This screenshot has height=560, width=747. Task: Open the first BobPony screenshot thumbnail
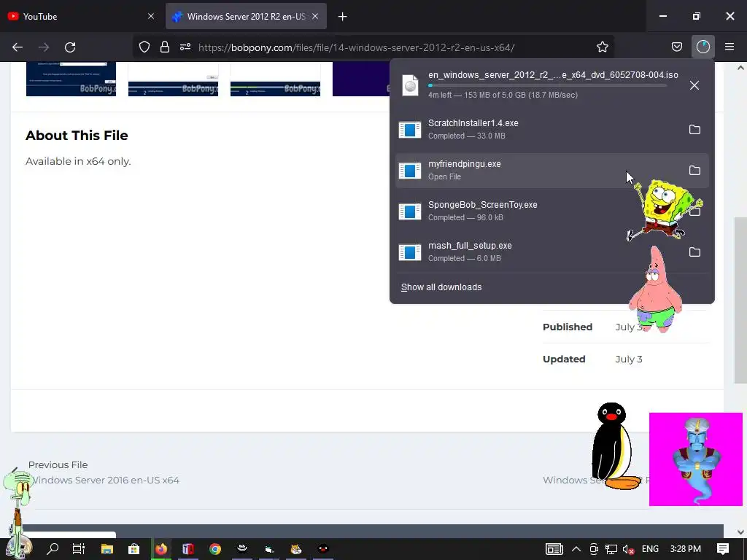71,79
